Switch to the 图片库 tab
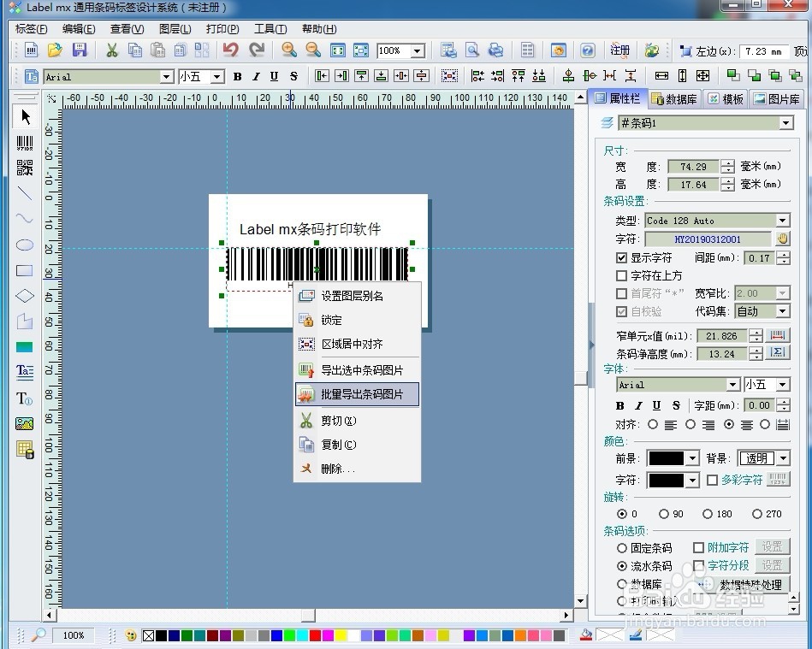The height and width of the screenshot is (649, 812). click(776, 99)
